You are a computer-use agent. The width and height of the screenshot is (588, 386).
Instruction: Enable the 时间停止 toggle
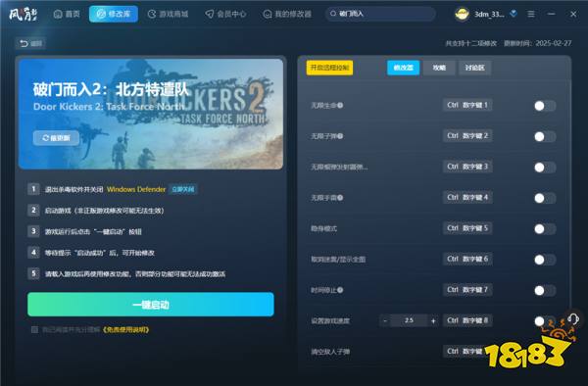coord(545,290)
